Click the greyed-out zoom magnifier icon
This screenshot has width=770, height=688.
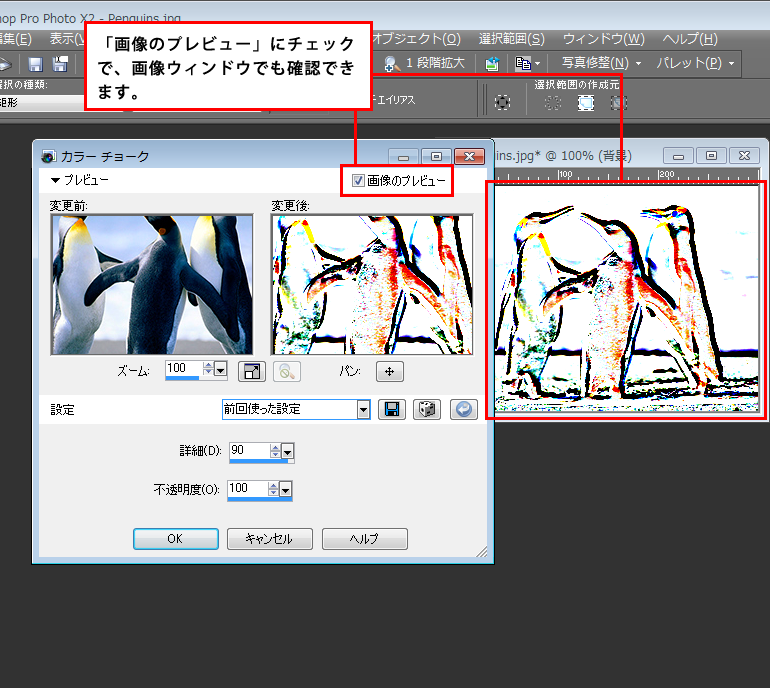(287, 372)
